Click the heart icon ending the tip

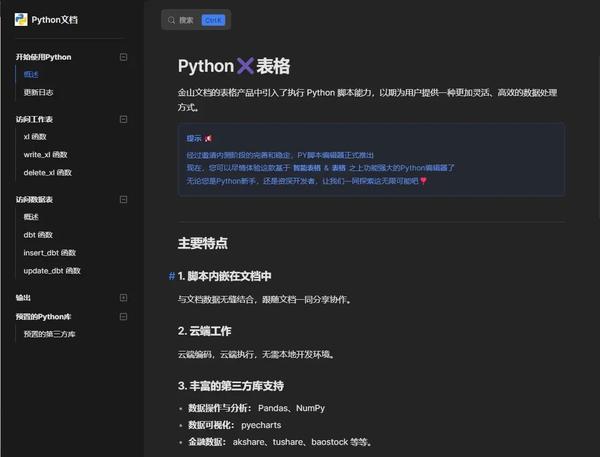tap(423, 181)
